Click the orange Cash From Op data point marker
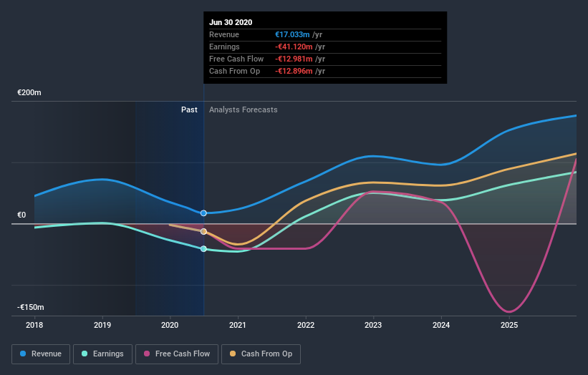Image resolution: width=588 pixels, height=375 pixels. (203, 232)
